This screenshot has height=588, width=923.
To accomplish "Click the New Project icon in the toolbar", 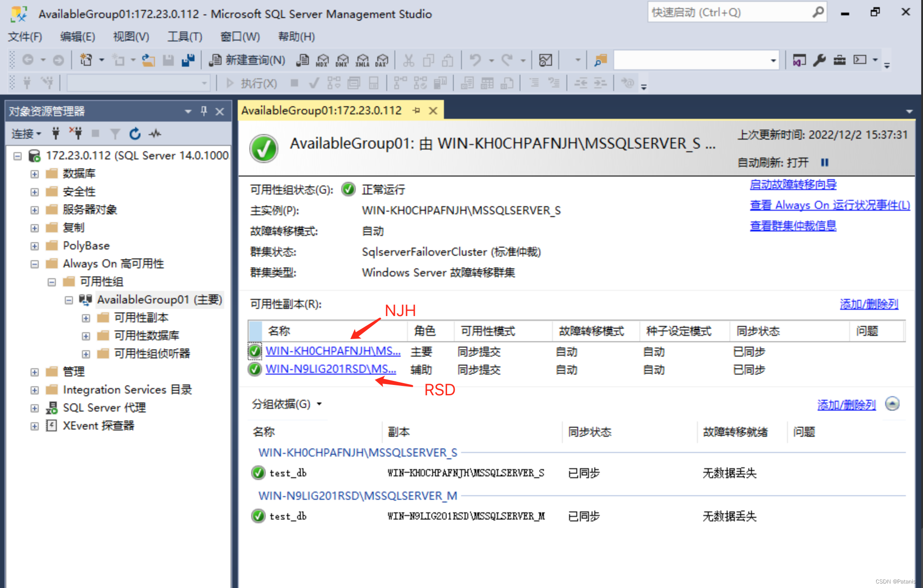I will [x=86, y=60].
